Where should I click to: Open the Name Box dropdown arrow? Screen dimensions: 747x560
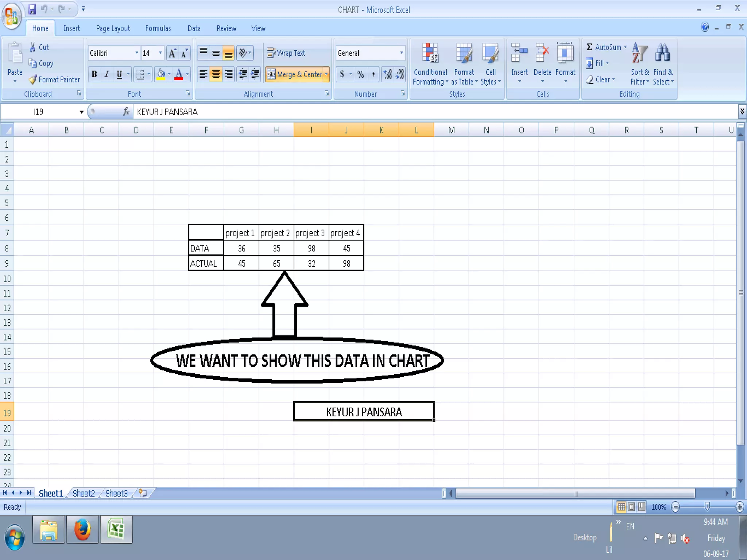click(81, 112)
